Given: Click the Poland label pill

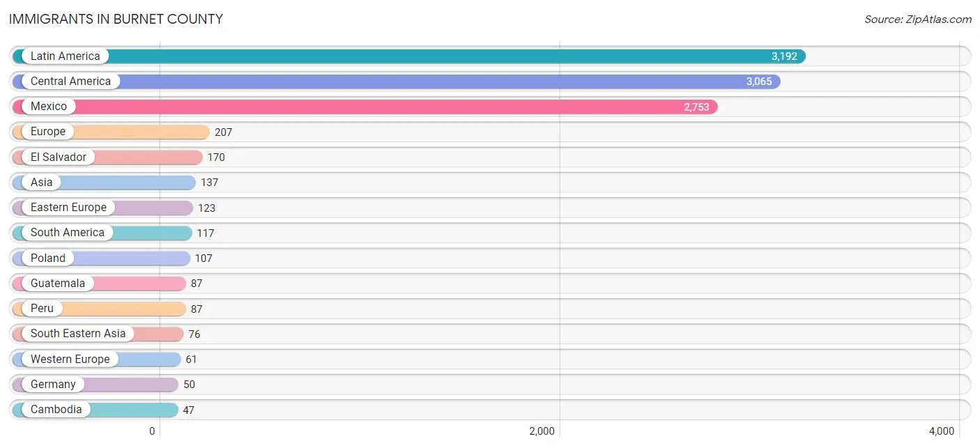Looking at the screenshot, I should [x=47, y=258].
